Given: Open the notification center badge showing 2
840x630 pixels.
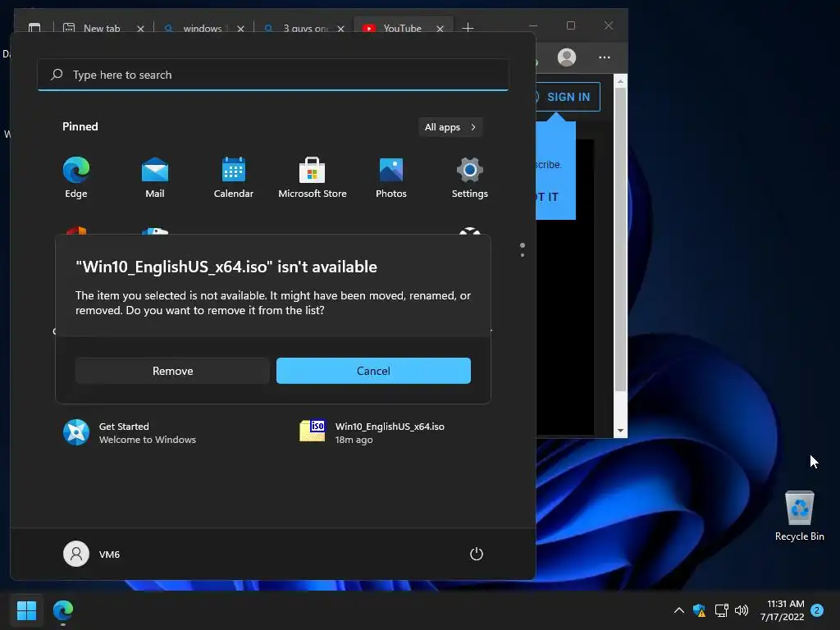Looking at the screenshot, I should click(x=817, y=610).
